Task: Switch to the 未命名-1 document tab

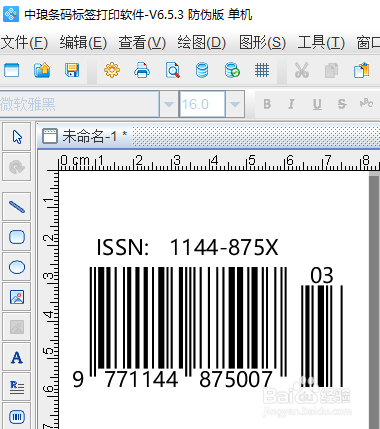Action: click(x=85, y=136)
